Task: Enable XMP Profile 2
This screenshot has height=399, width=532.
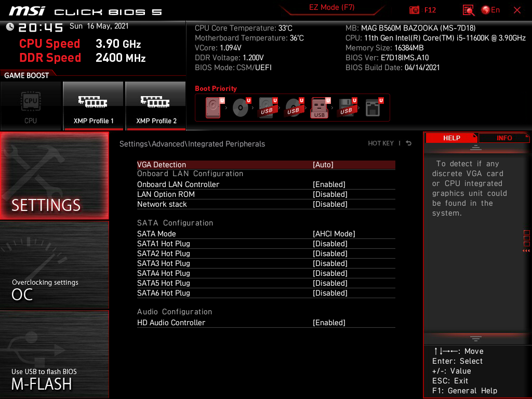Action: pyautogui.click(x=156, y=106)
